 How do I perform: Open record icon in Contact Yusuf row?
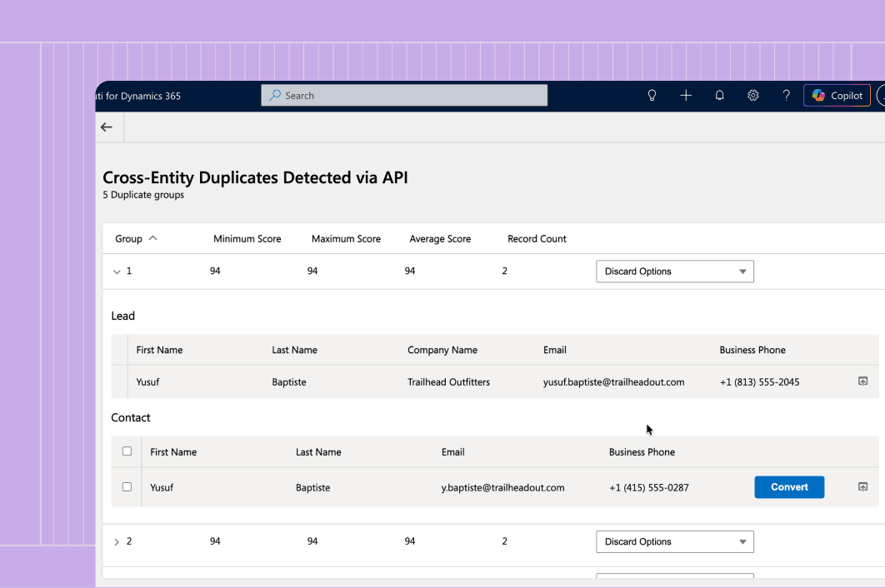863,487
